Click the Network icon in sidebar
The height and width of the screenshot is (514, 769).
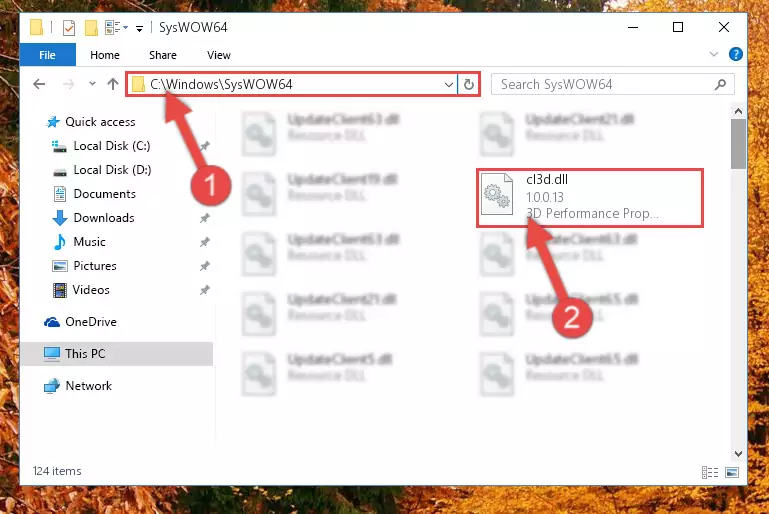52,386
